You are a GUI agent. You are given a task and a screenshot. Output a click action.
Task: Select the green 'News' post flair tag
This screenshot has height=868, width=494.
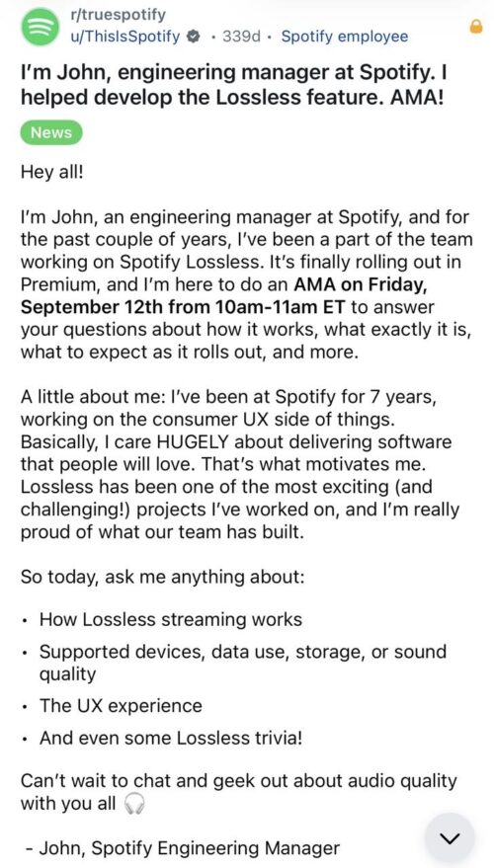(51, 133)
